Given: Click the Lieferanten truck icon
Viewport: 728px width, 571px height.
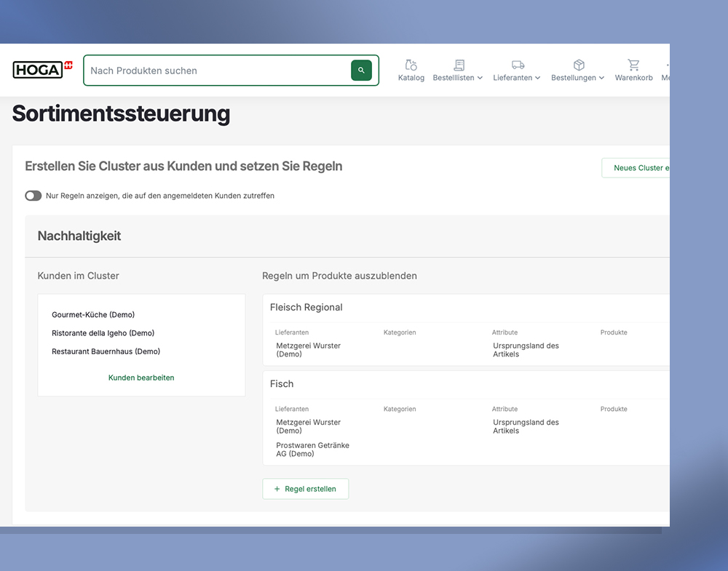Looking at the screenshot, I should point(518,65).
